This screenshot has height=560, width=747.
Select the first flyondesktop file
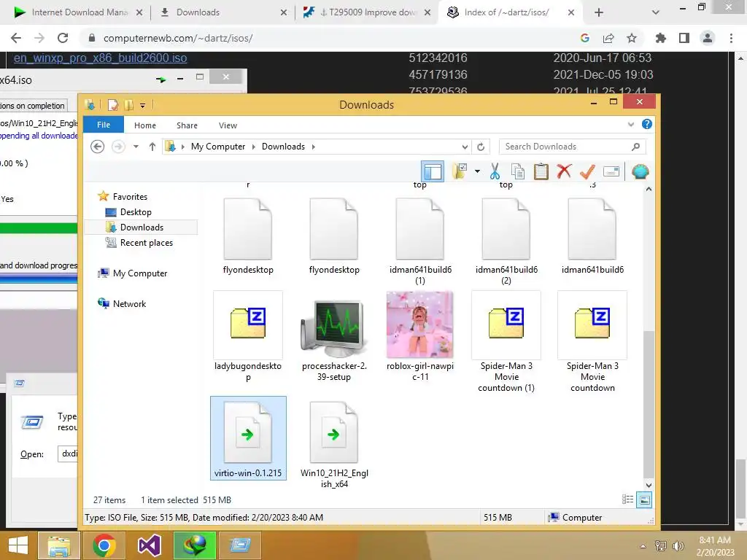[x=248, y=237]
